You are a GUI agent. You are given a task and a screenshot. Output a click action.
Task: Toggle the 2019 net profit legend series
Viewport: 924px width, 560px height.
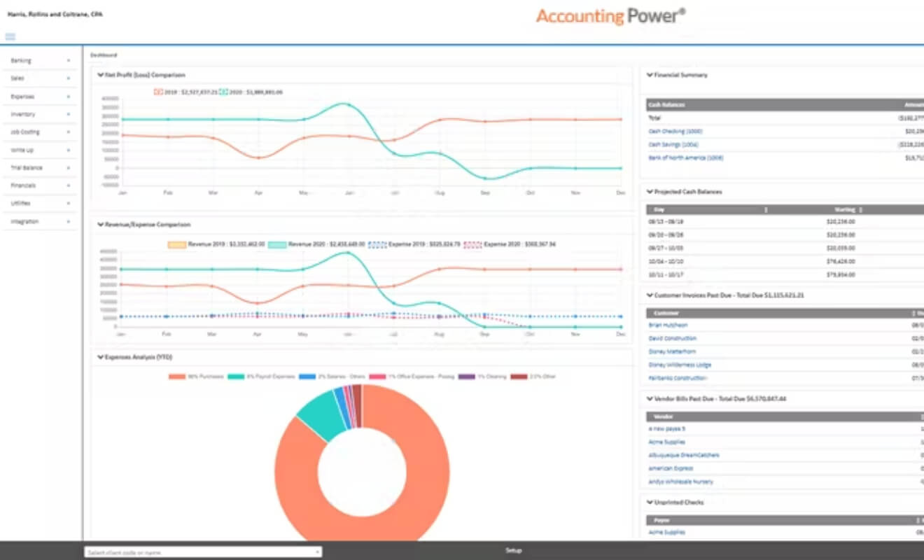pos(158,92)
